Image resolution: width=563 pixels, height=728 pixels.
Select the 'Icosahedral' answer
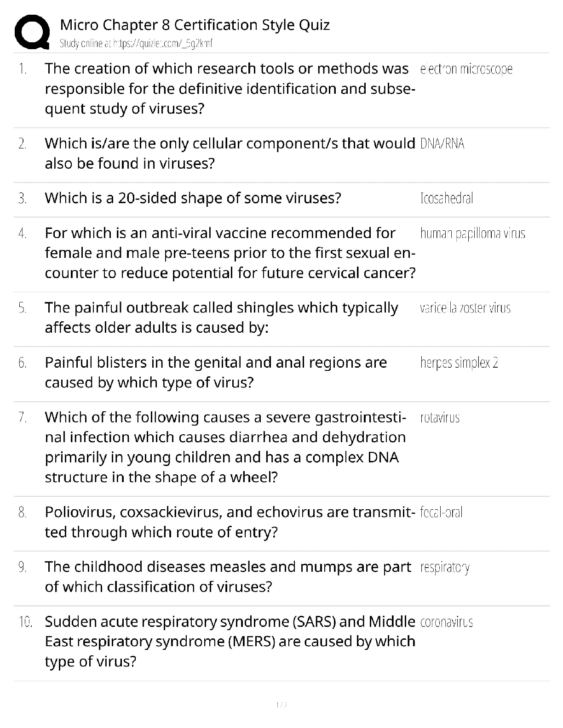pyautogui.click(x=446, y=199)
